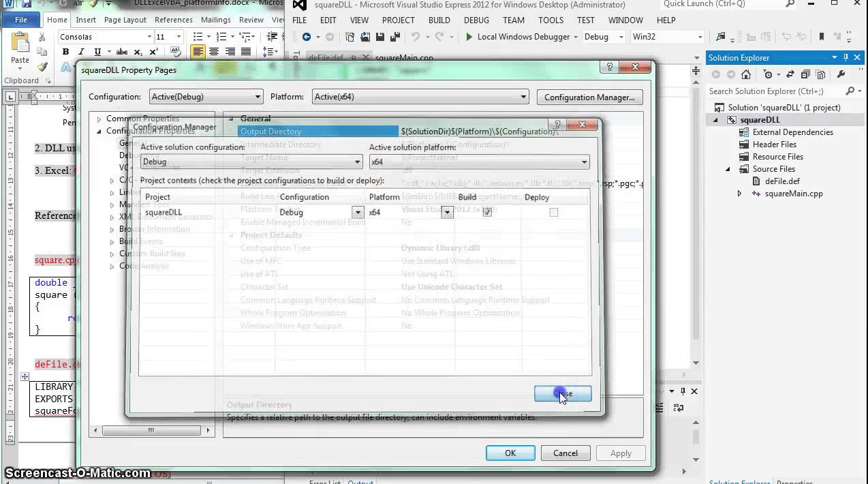The height and width of the screenshot is (484, 868).
Task: Click Copy icon in Word clipboard group
Action: click(42, 52)
